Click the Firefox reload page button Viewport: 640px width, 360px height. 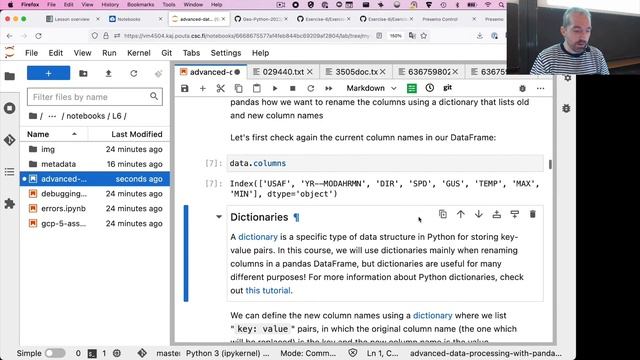click(38, 36)
